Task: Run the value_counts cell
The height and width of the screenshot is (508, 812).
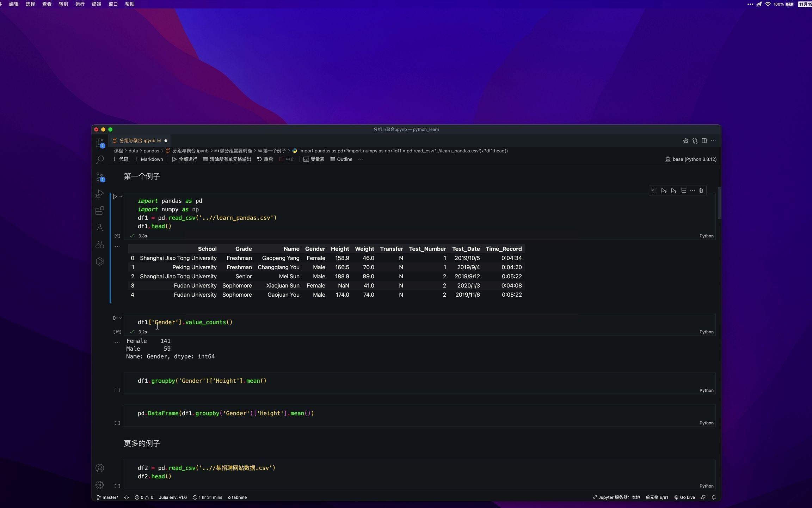Action: (x=115, y=318)
